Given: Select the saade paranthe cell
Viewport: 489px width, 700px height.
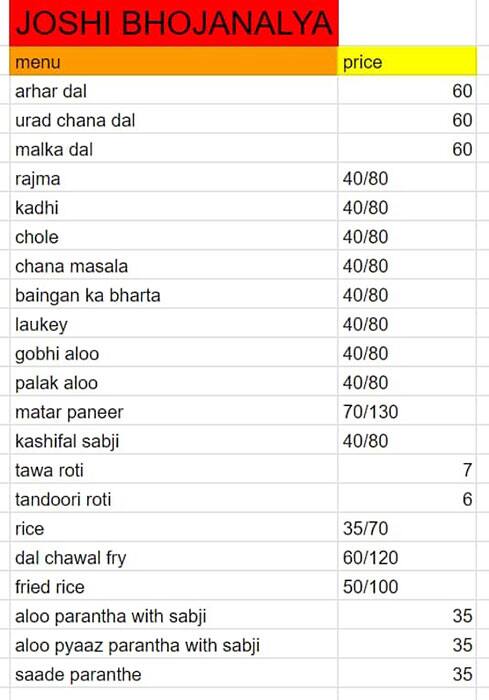Looking at the screenshot, I should 174,674.
